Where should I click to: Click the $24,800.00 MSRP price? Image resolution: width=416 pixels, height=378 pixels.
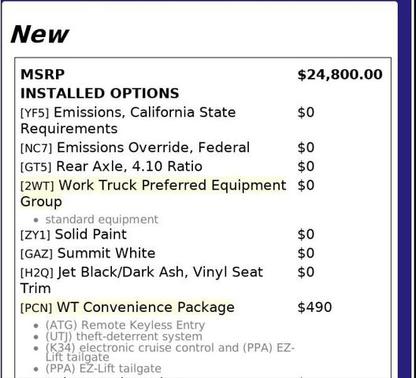coord(340,75)
